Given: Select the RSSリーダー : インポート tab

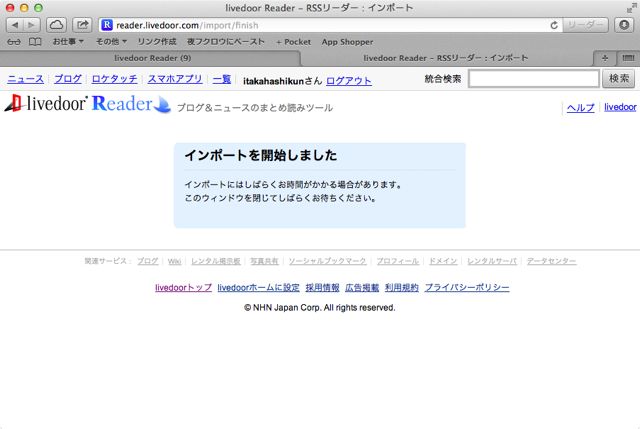Looking at the screenshot, I should pos(446,58).
